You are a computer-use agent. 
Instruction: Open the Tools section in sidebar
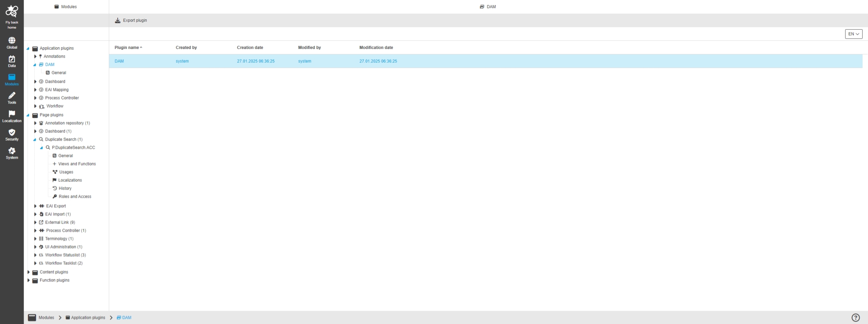(x=12, y=98)
